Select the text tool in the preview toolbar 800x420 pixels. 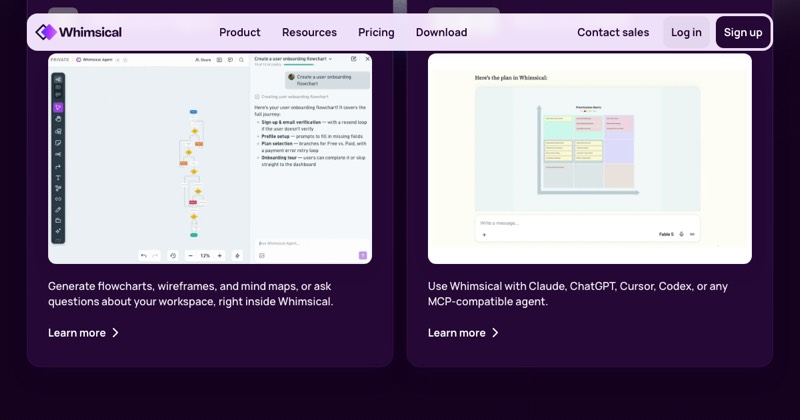click(58, 178)
